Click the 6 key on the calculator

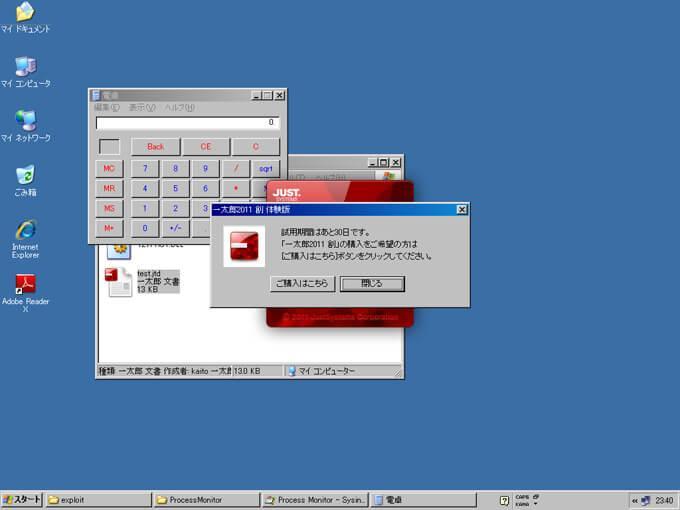(x=205, y=188)
